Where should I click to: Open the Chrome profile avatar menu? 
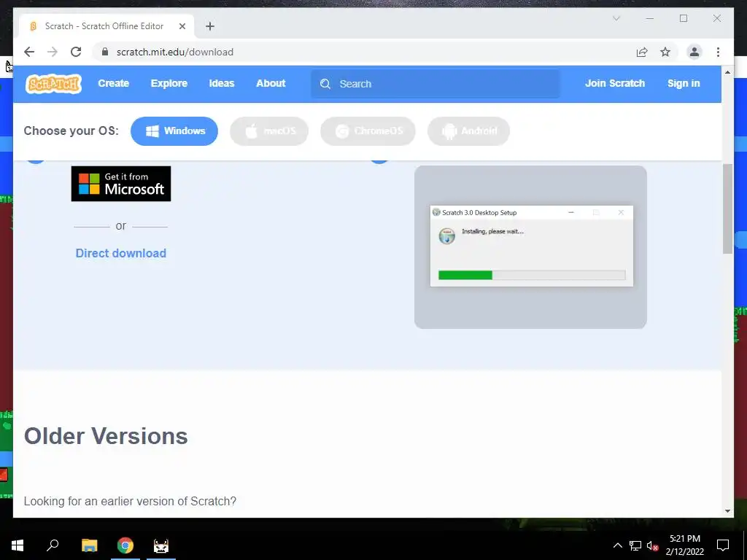[x=694, y=52]
